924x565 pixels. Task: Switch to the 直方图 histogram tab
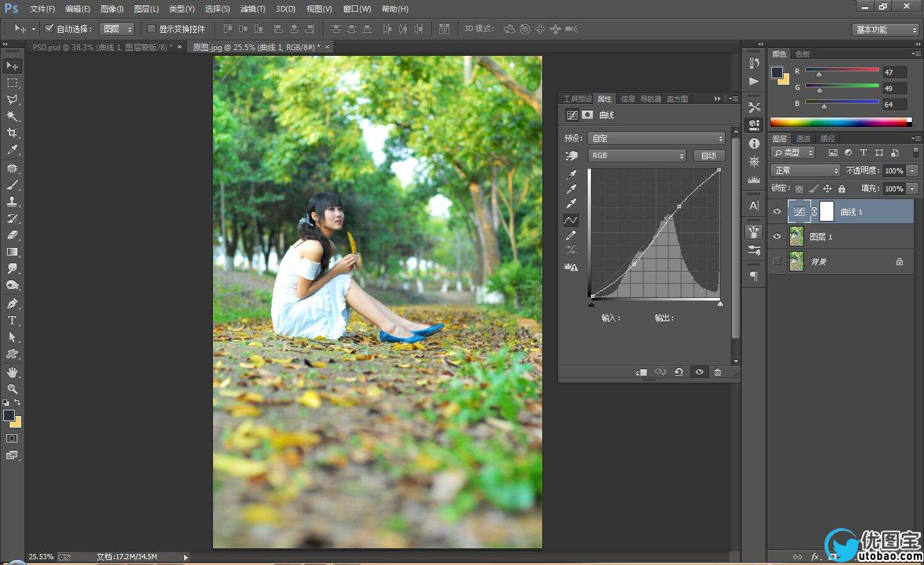677,99
